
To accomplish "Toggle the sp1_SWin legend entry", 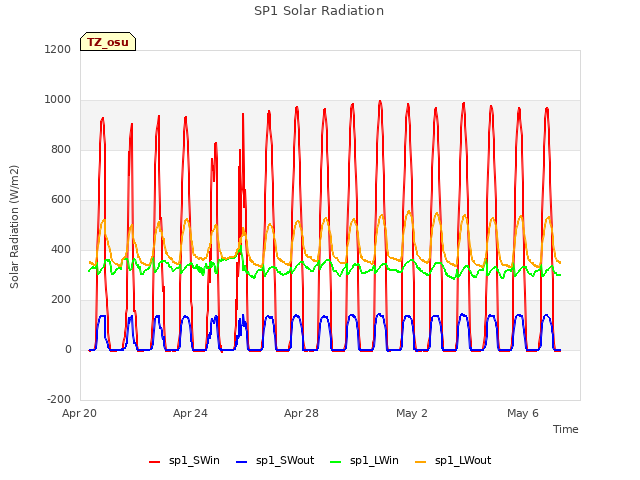I will (184, 461).
